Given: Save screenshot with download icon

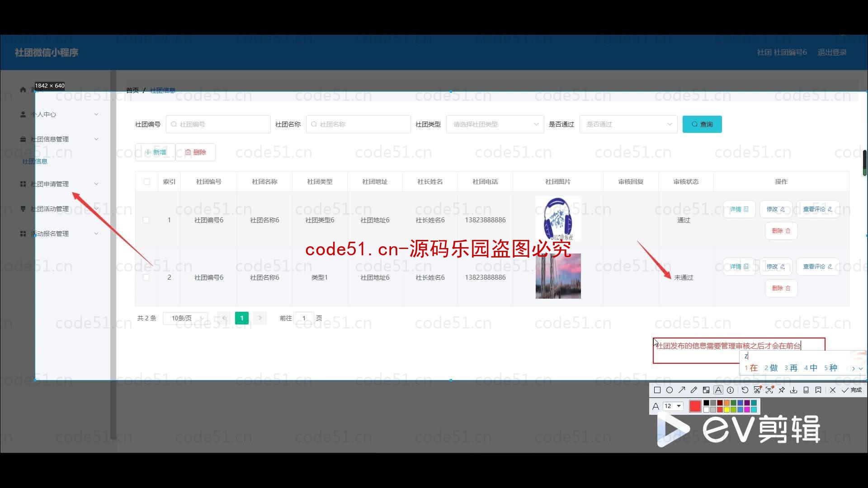Looking at the screenshot, I should pyautogui.click(x=794, y=390).
